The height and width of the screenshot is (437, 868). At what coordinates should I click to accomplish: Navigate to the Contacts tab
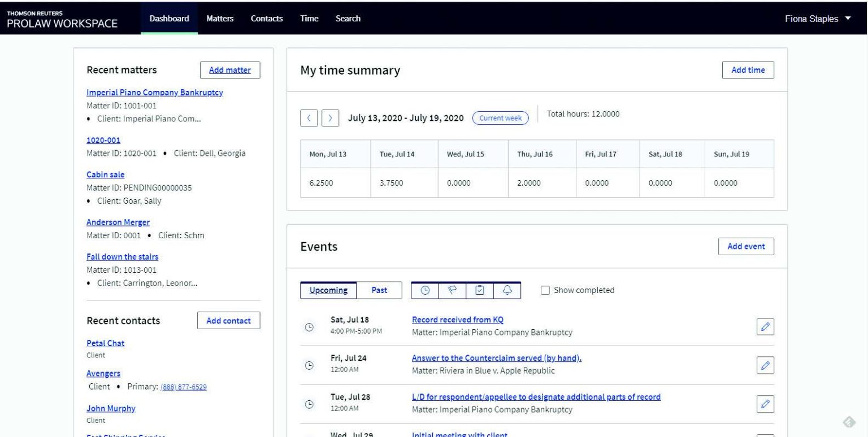266,18
